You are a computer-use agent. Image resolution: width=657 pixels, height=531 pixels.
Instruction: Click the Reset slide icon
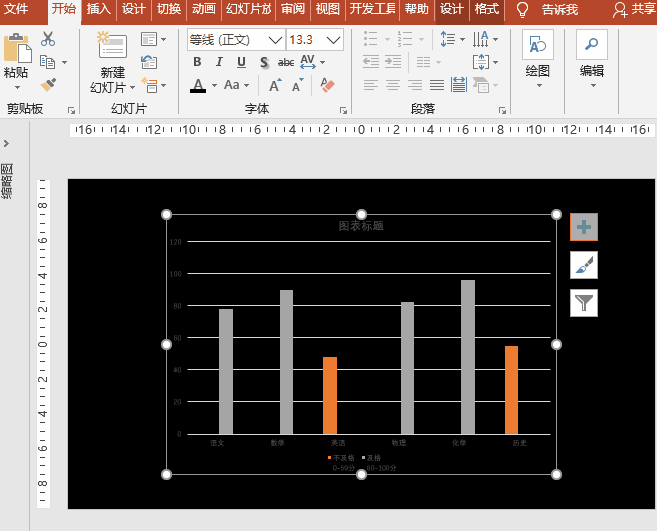point(149,62)
